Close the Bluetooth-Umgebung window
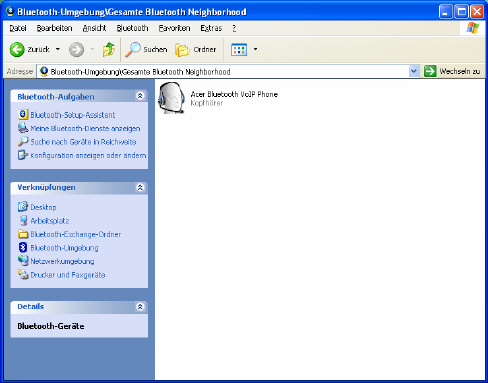The height and width of the screenshot is (383, 488). (x=477, y=12)
